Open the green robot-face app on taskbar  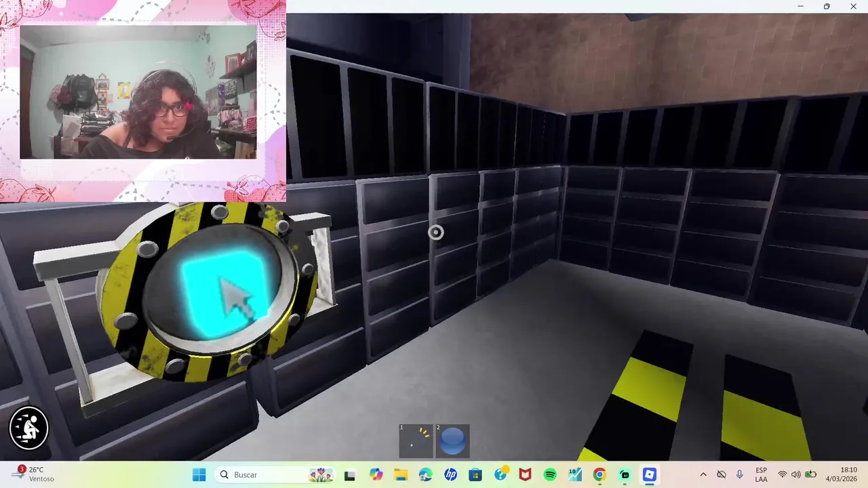(x=625, y=474)
